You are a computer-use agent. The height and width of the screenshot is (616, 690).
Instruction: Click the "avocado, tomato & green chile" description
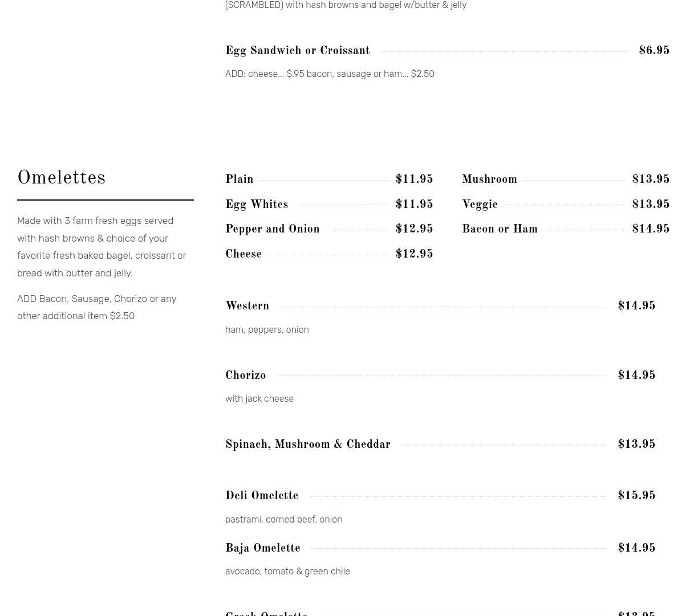tap(287, 572)
